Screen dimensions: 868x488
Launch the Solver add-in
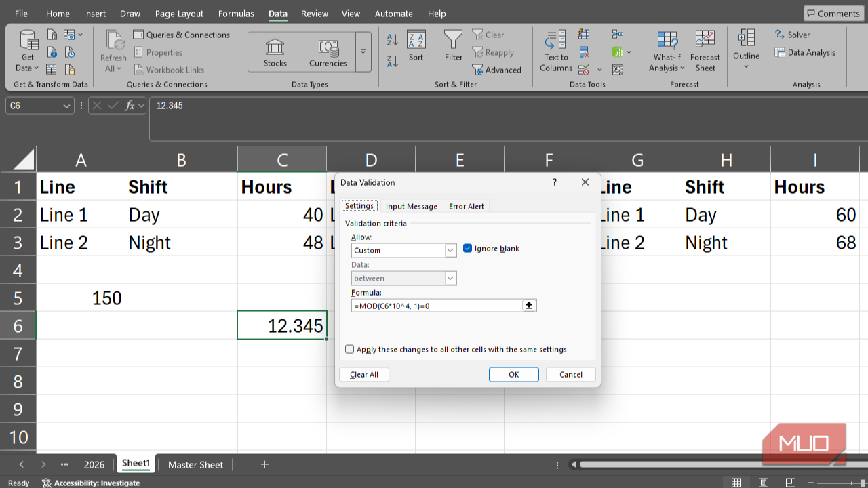[793, 35]
